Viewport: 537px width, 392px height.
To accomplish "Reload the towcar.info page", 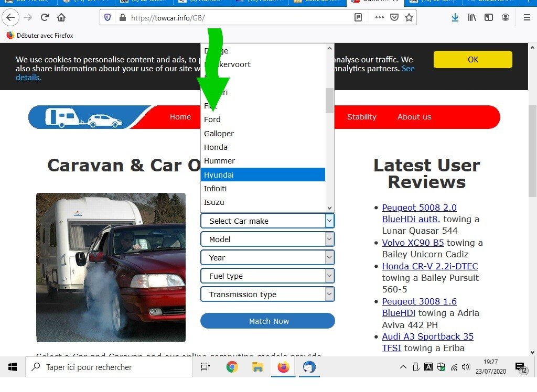I will pyautogui.click(x=45, y=17).
